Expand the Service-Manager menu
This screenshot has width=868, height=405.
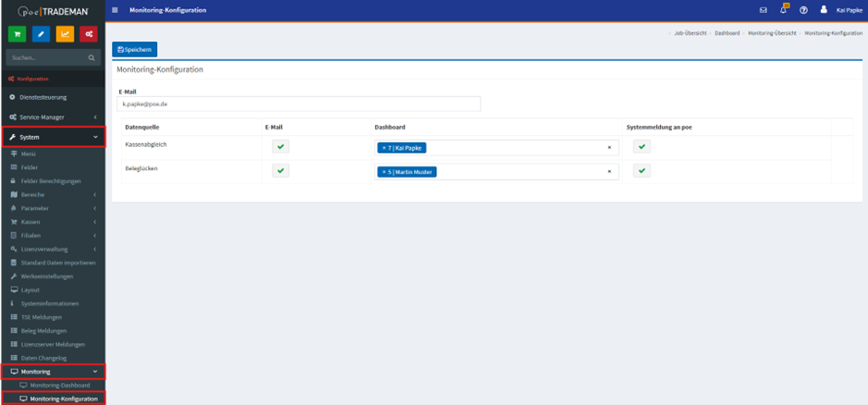click(x=53, y=117)
